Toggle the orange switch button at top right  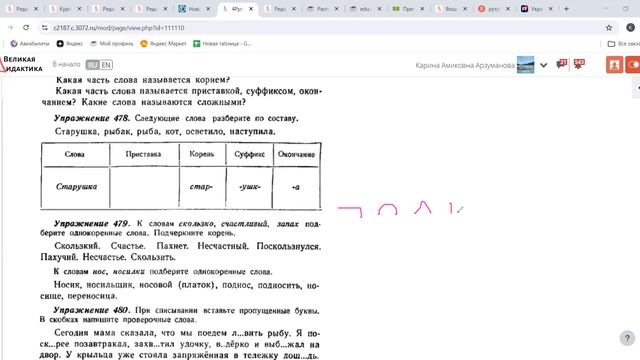click(633, 65)
